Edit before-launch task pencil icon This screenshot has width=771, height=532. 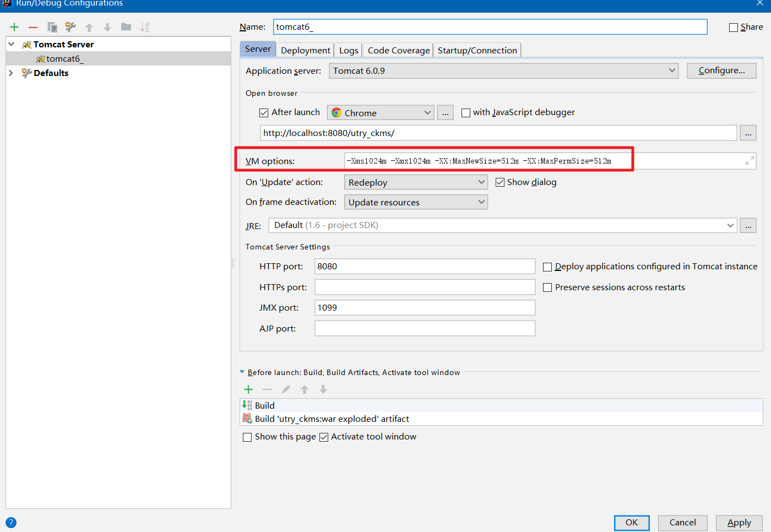coord(286,389)
